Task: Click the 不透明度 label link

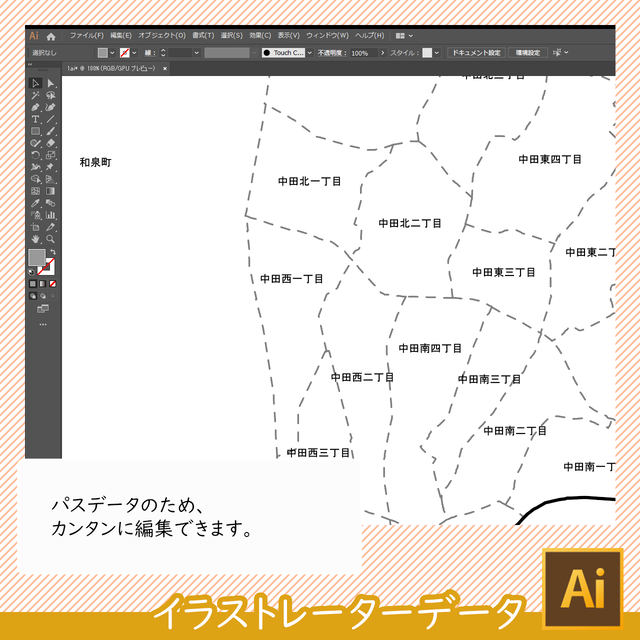Action: 332,53
